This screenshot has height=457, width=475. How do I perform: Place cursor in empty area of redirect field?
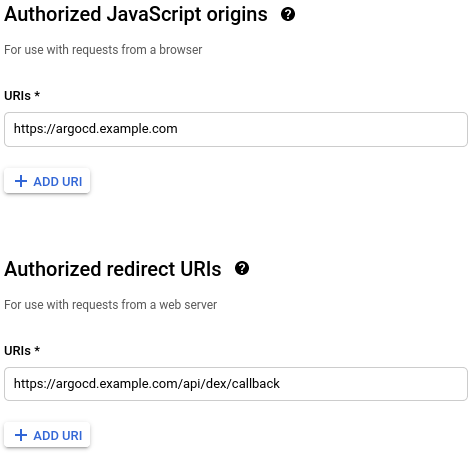point(373,384)
